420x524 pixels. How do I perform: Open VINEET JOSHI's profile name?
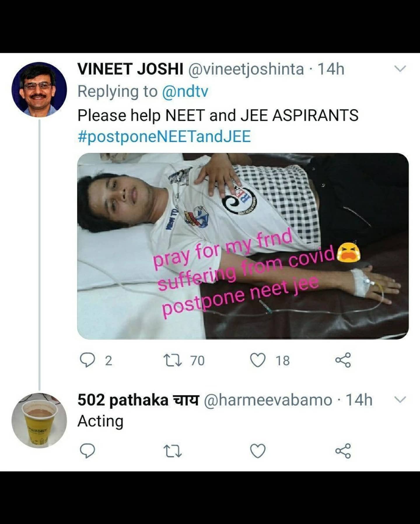(x=130, y=69)
